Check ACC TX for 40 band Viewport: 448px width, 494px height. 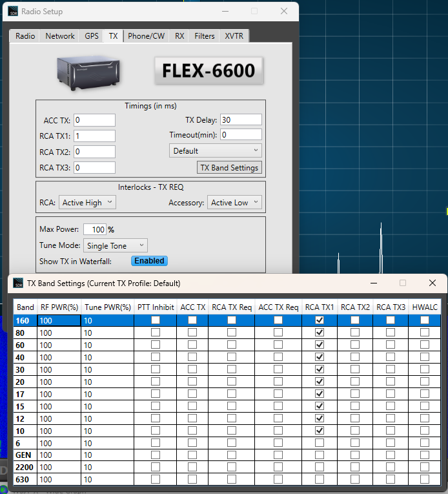click(192, 357)
